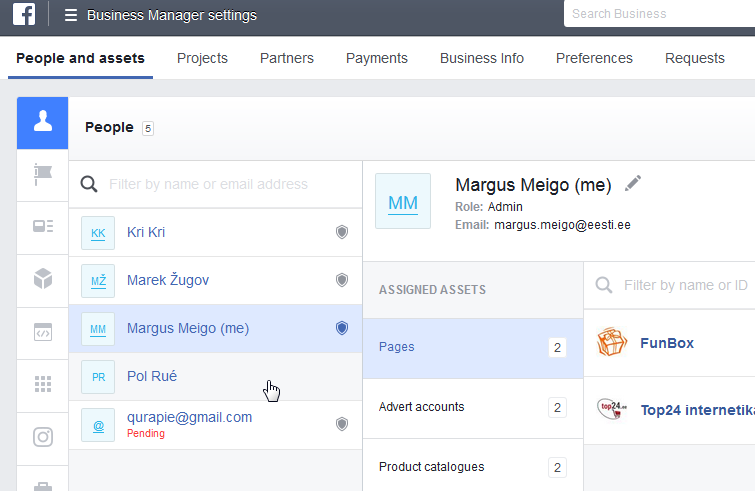Viewport: 755px width, 491px height.
Task: Open the Pixels code sidebar icon
Action: pos(43,332)
